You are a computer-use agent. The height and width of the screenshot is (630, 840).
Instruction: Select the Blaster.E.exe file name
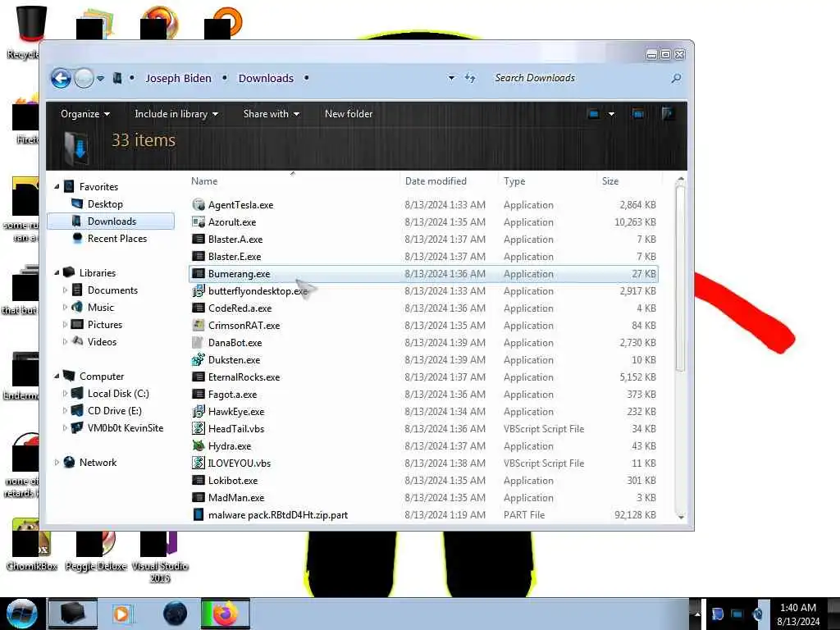235,256
